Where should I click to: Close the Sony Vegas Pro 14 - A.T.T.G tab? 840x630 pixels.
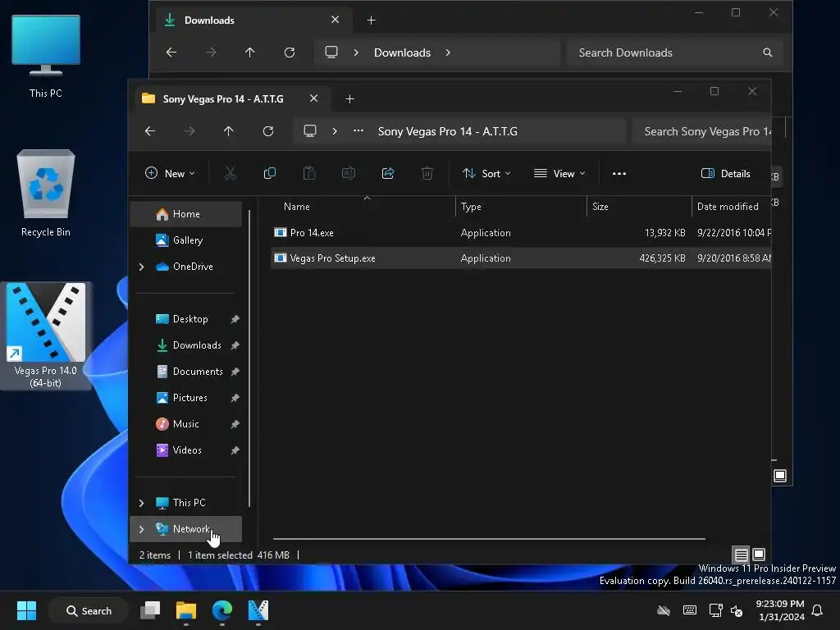[x=314, y=98]
